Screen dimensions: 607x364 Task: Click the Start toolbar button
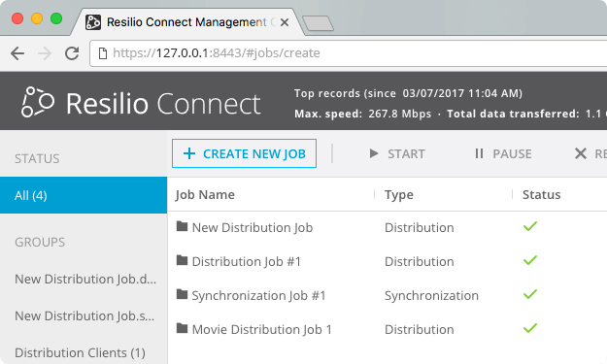click(397, 154)
